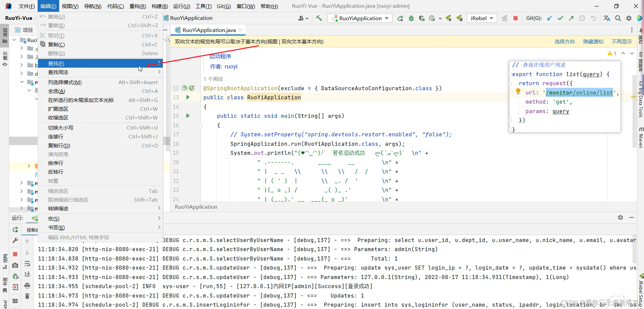Open Search Everywhere magnifier icon
Viewport: 644px width, 309px height.
point(618,18)
